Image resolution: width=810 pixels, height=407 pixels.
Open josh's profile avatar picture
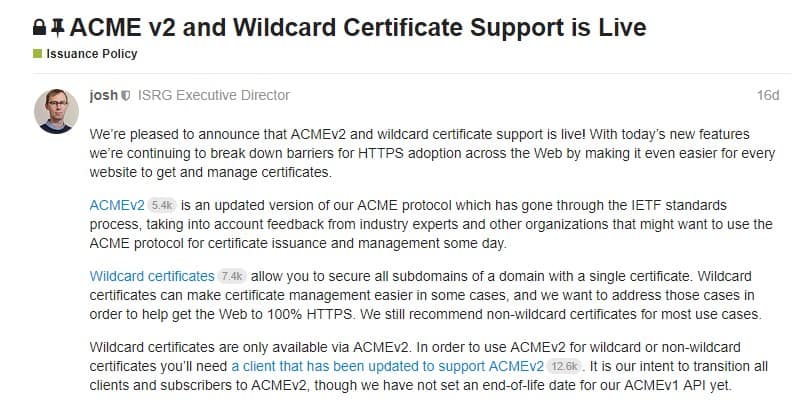click(57, 111)
